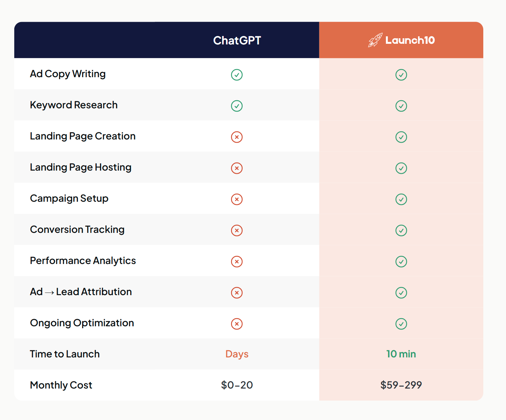Click the Time to Launch row label

click(65, 354)
